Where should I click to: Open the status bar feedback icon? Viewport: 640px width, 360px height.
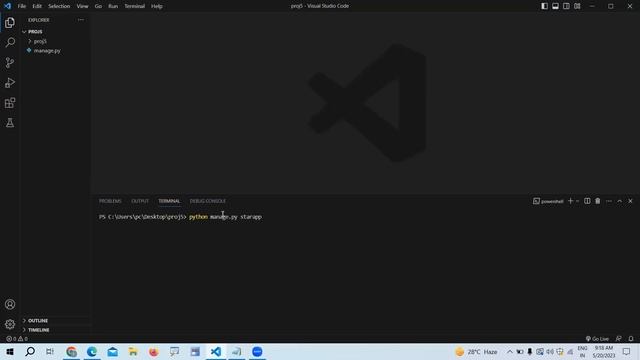[619, 339]
